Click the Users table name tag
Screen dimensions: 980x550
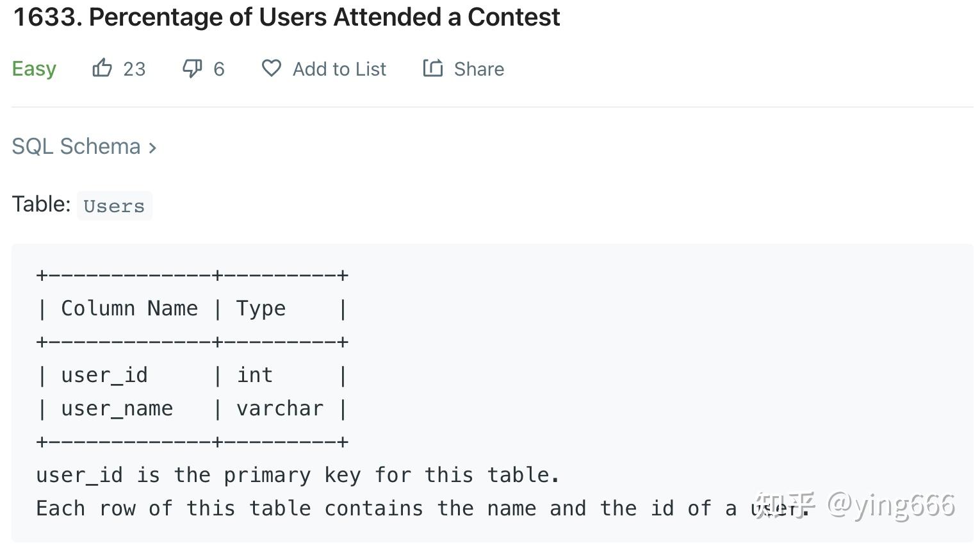point(114,205)
